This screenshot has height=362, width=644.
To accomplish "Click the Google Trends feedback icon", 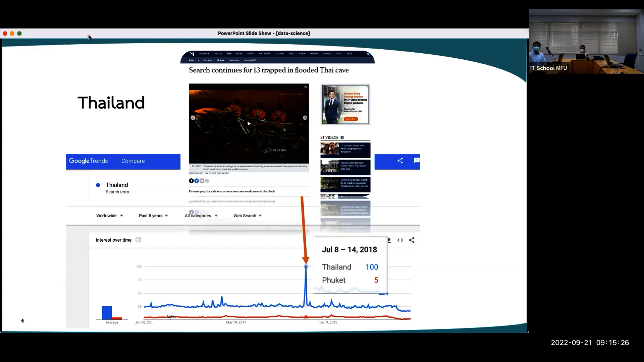I will [x=417, y=161].
